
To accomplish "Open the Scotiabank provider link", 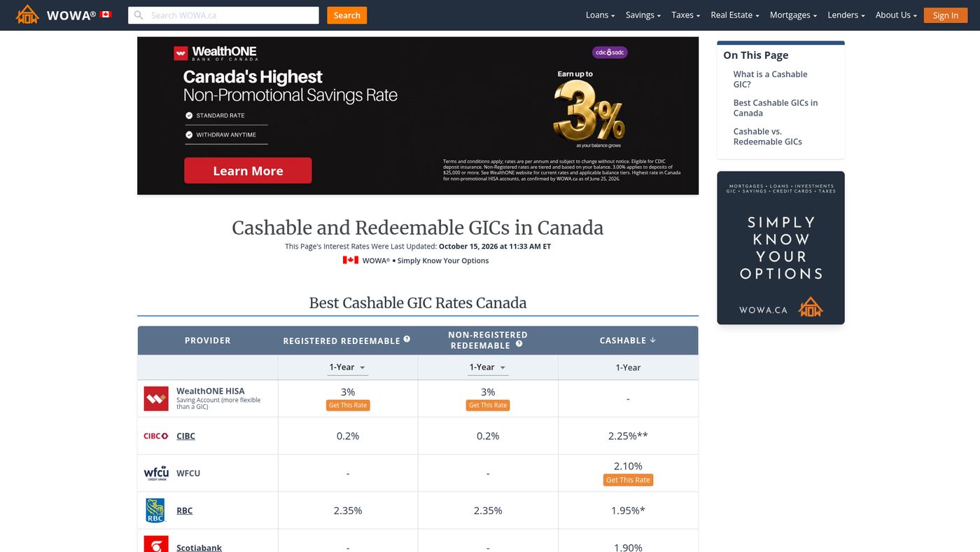I will pos(199,547).
